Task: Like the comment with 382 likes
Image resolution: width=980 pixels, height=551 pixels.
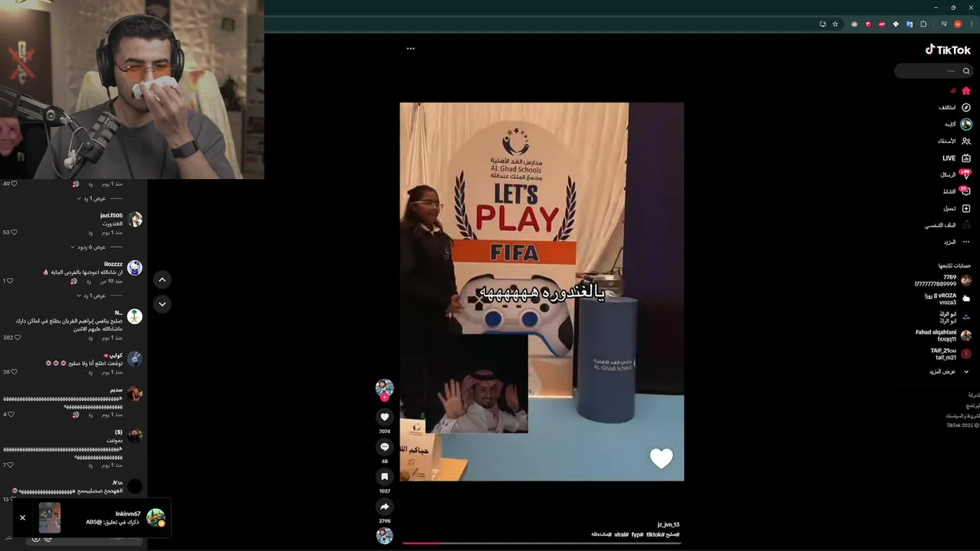Action: pos(16,337)
